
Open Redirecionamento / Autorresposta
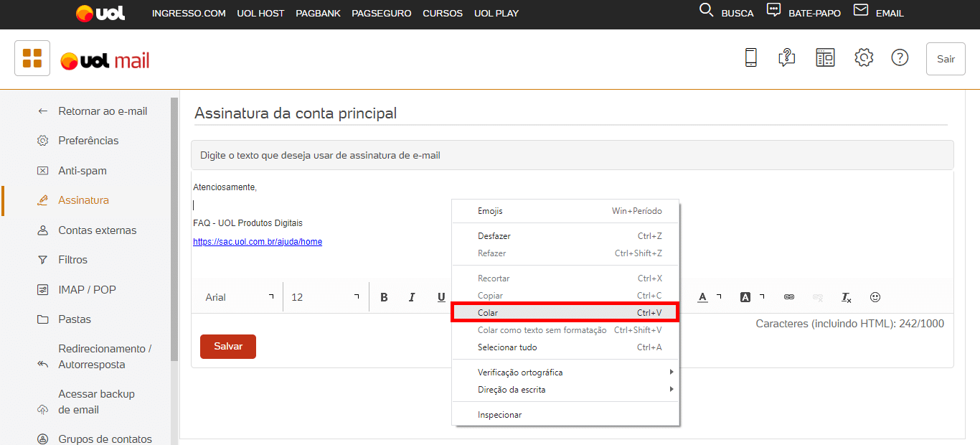point(94,357)
